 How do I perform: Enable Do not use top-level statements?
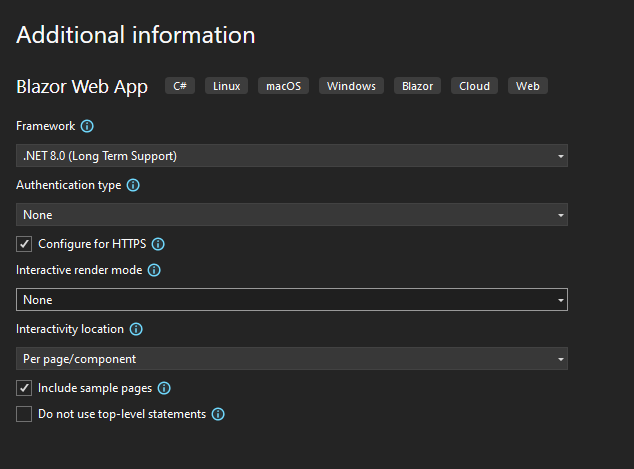pyautogui.click(x=24, y=414)
